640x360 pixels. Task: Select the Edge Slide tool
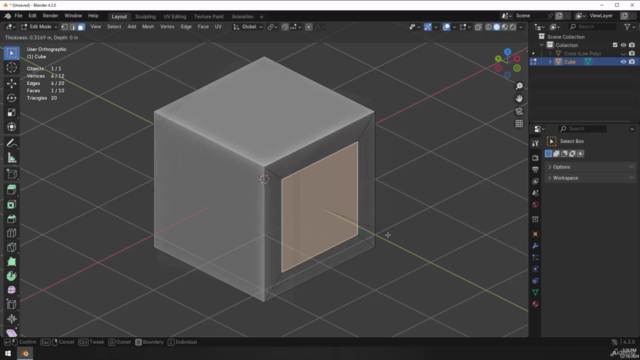click(x=11, y=304)
